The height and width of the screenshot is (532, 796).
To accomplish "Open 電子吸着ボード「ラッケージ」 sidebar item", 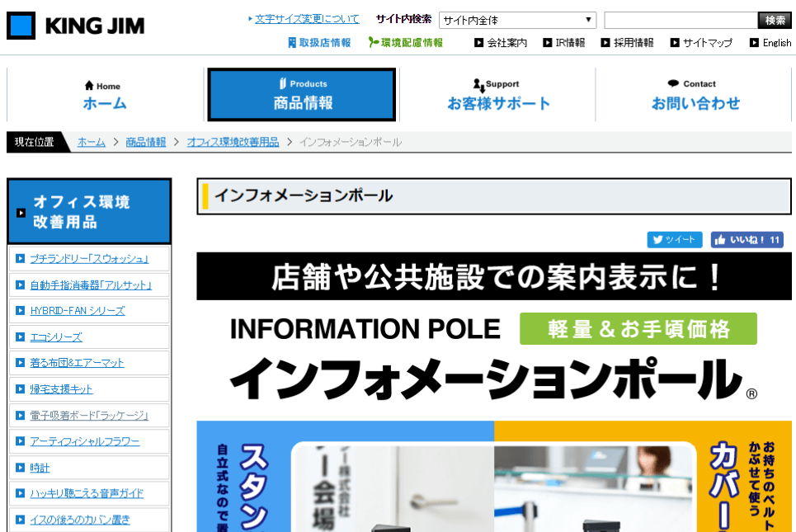I will (x=89, y=415).
